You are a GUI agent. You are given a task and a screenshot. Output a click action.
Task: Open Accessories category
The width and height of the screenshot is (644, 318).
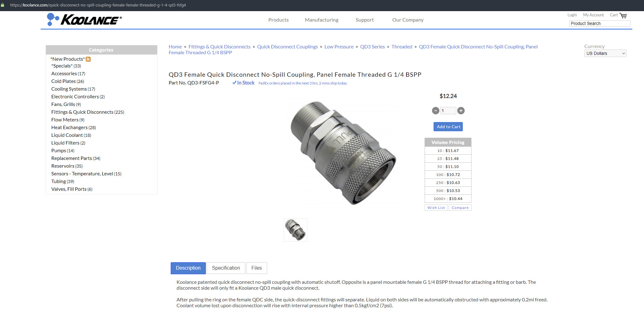point(68,74)
